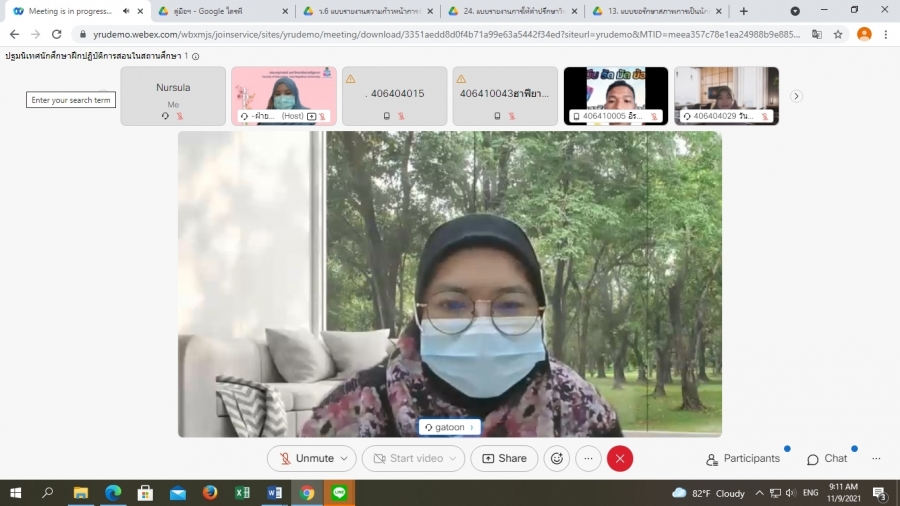Click panel options ellipsis right of Chat
The height and width of the screenshot is (506, 900).
[x=876, y=458]
